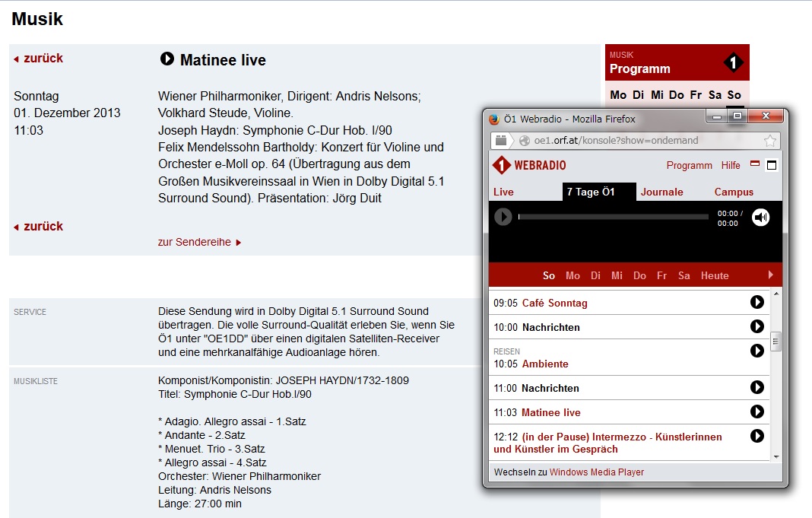Select Fr in the Musik Programm calendar

[696, 95]
